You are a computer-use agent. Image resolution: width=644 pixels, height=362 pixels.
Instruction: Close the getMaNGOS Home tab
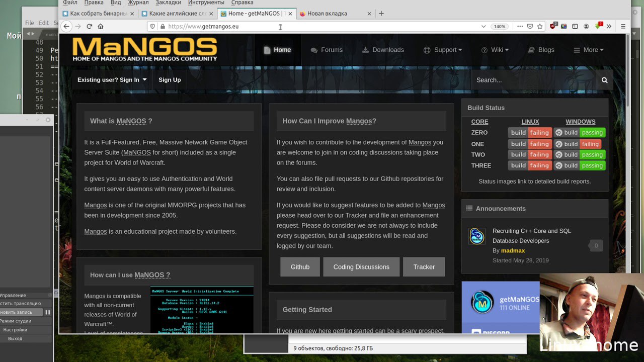[290, 14]
